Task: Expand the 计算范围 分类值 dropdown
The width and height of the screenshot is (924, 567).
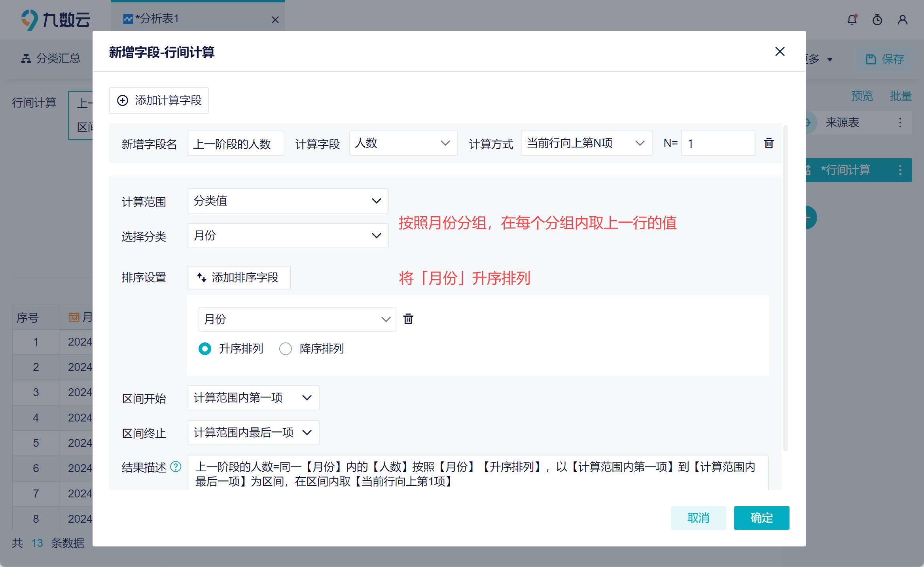Action: click(288, 201)
